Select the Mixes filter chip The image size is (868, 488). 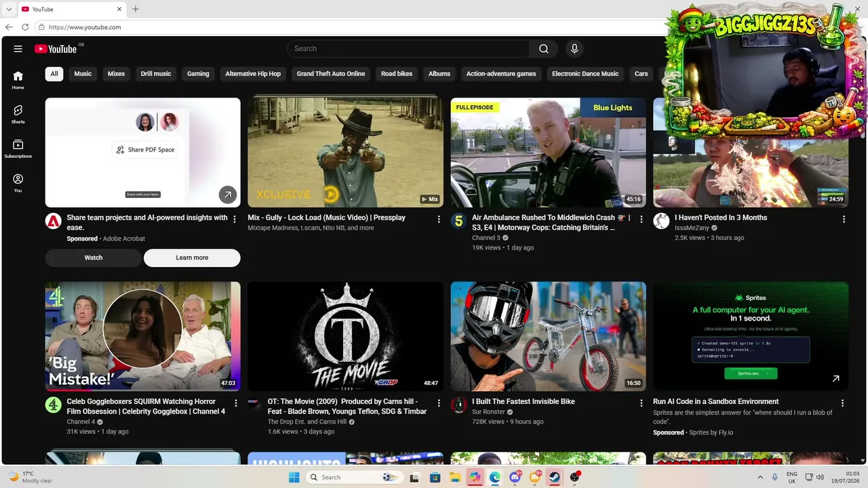(x=116, y=74)
